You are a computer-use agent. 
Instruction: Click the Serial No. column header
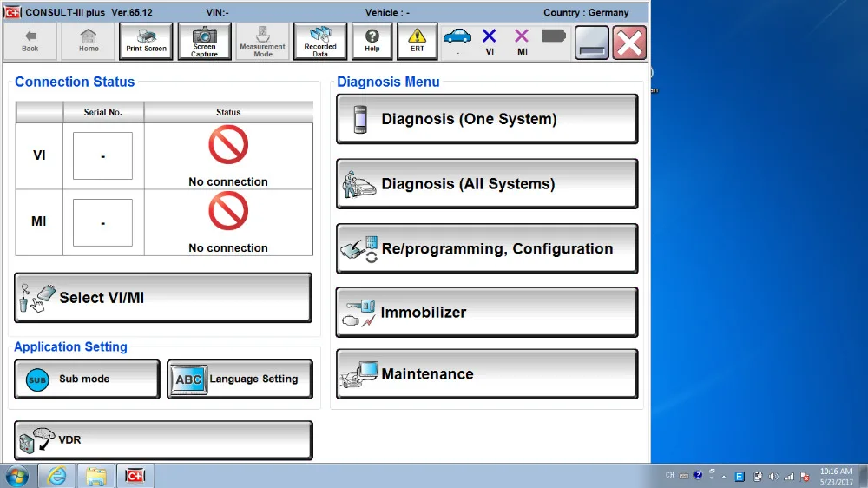pyautogui.click(x=103, y=112)
